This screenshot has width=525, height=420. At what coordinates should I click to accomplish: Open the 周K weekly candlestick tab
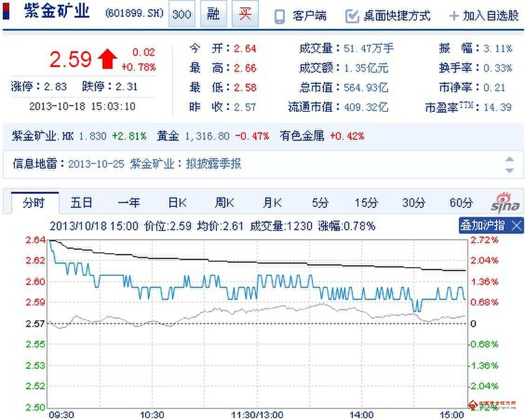[x=225, y=203]
